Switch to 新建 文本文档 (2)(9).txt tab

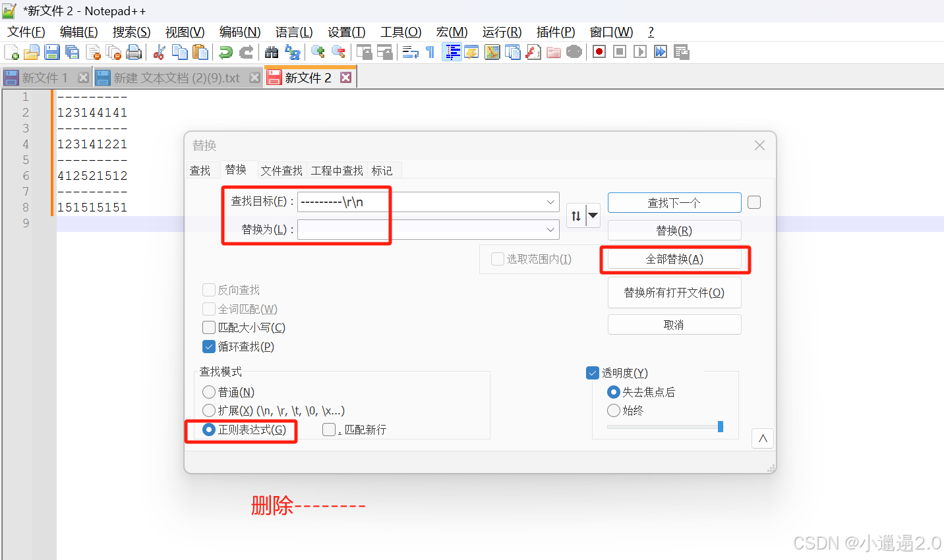[x=177, y=78]
